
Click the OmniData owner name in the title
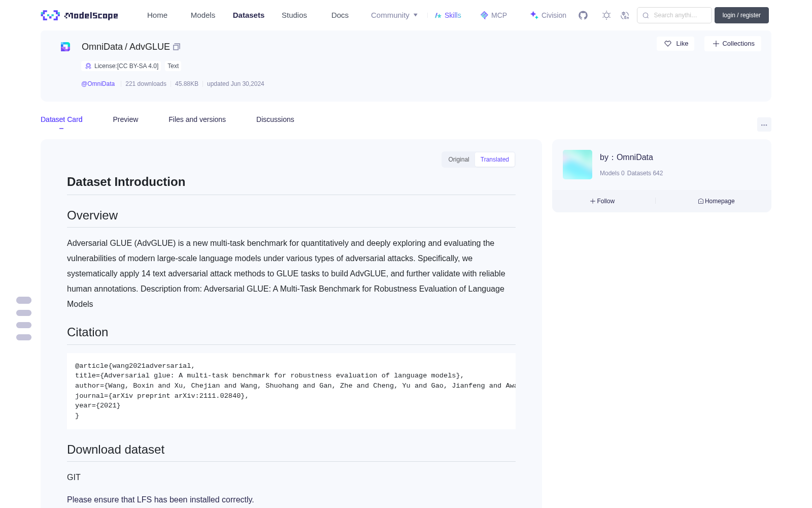[x=102, y=47]
